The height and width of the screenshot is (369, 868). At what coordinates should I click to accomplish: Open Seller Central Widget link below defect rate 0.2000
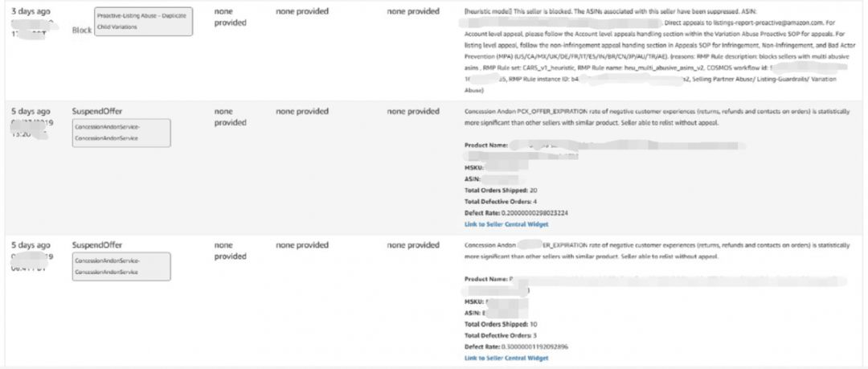(x=506, y=224)
